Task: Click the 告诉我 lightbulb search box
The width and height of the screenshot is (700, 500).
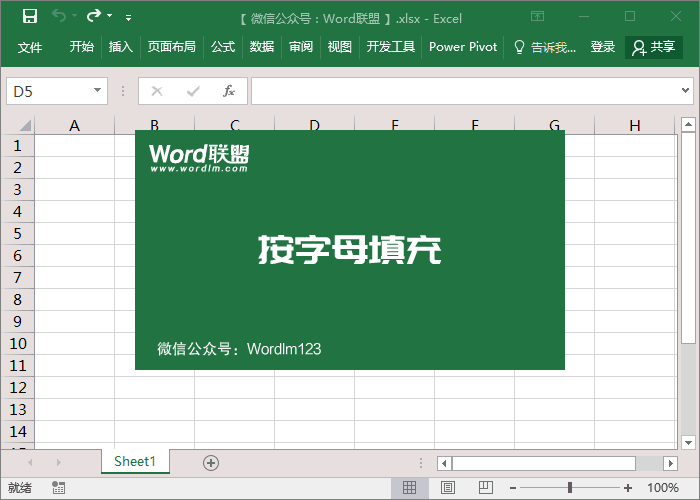Action: (x=545, y=47)
